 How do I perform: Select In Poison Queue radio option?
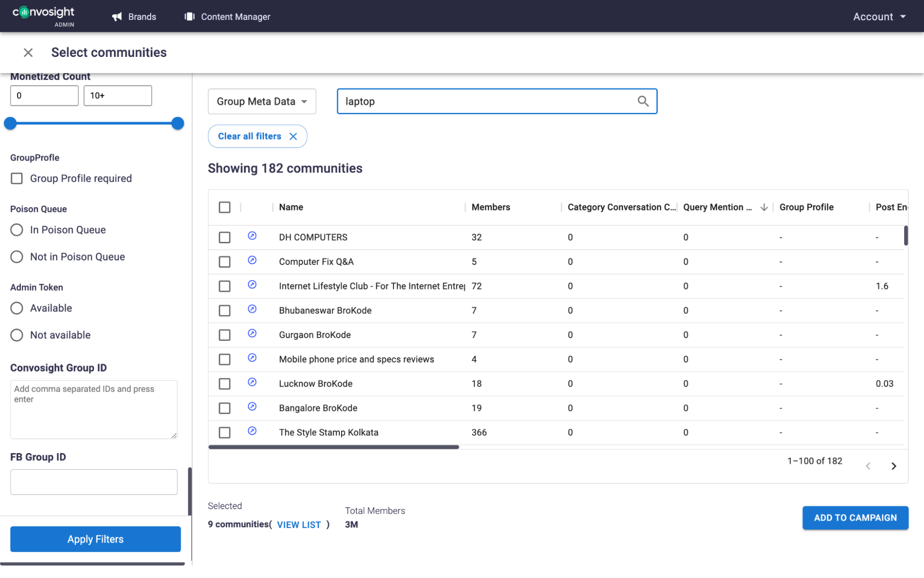pos(17,230)
